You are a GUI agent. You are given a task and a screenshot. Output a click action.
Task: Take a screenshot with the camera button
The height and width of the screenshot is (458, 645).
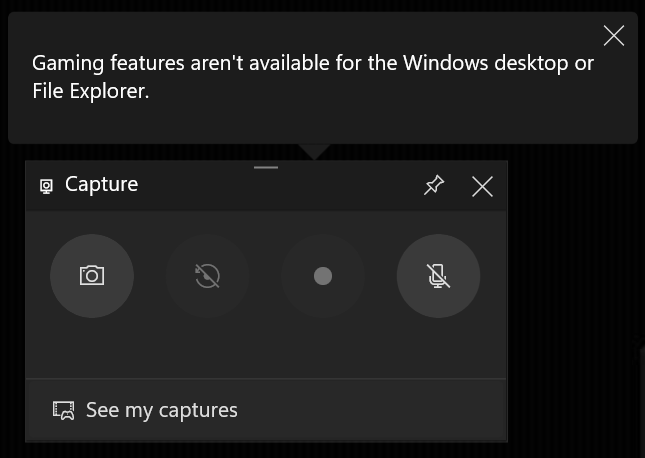click(x=92, y=276)
